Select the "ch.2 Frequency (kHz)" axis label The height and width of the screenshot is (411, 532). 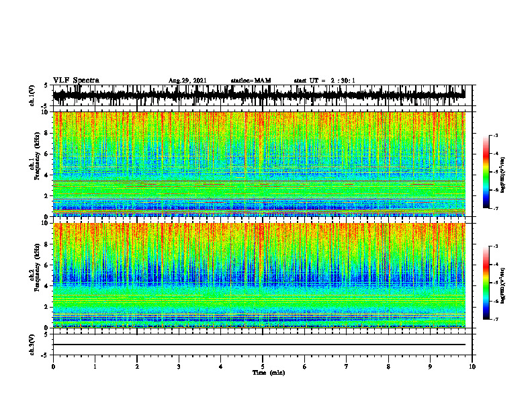coord(34,268)
